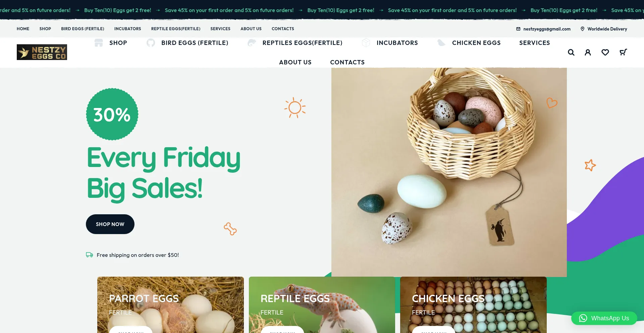
Task: Click the chameleon icon beside Reptiles Eggs
Action: [x=252, y=43]
